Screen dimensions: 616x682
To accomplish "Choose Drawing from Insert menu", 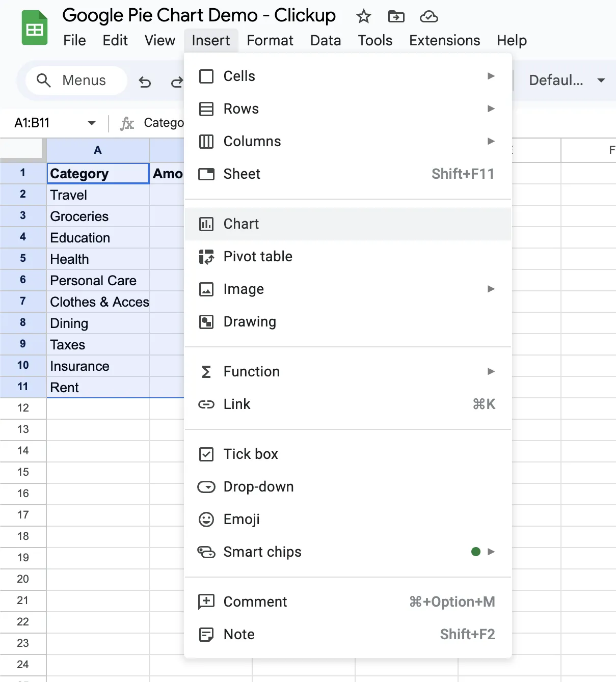I will pyautogui.click(x=348, y=322).
